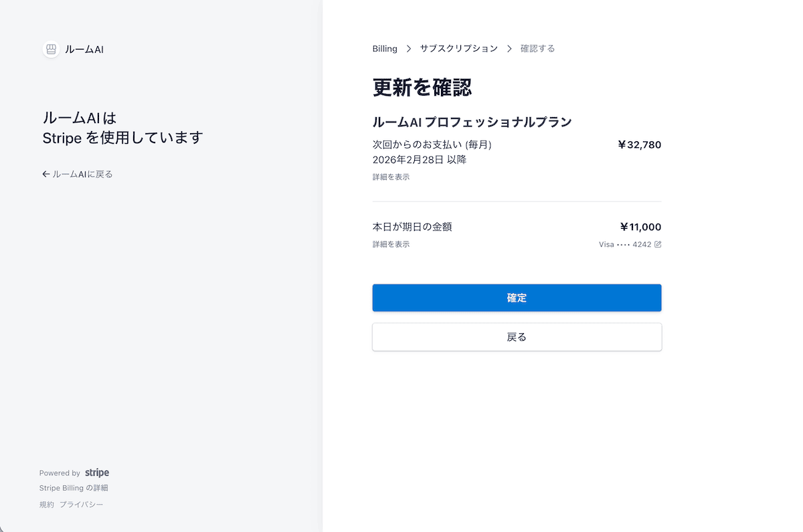Image resolution: width=803 pixels, height=532 pixels.
Task: Click the chevron right after サブスクリプション breadcrumb
Action: [x=509, y=49]
